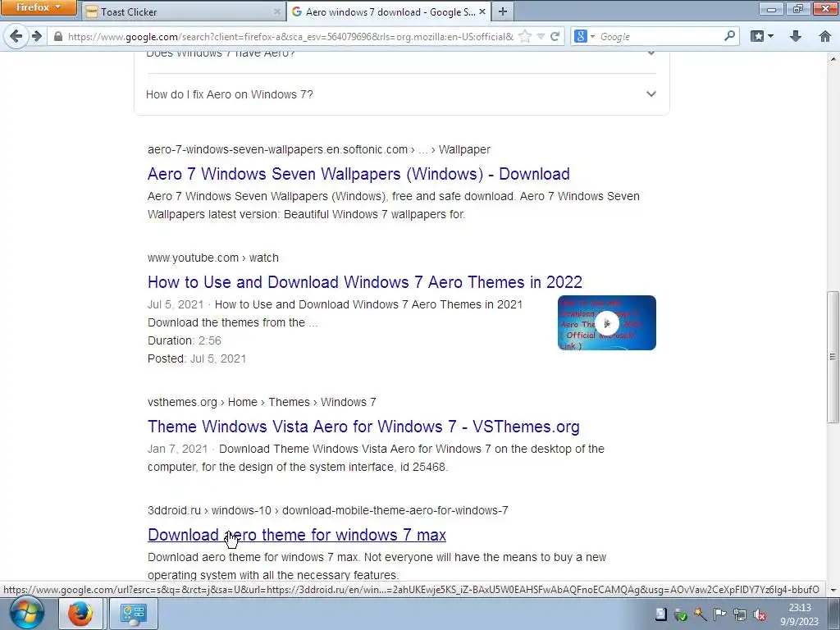Viewport: 840px width, 630px height.
Task: Expand 'How do I fix Aero on Windows 7?'
Action: 401,94
